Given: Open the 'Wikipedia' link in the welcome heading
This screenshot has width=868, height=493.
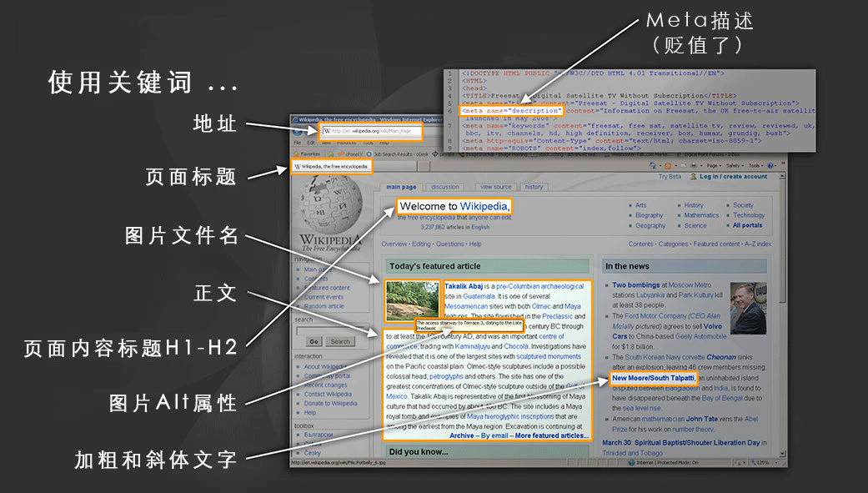Looking at the screenshot, I should [484, 206].
